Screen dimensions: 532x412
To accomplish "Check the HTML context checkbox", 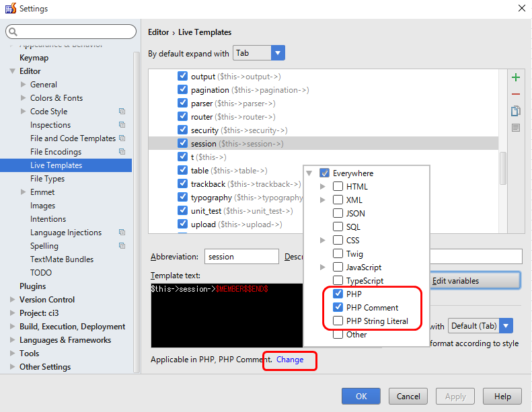I will click(x=338, y=186).
